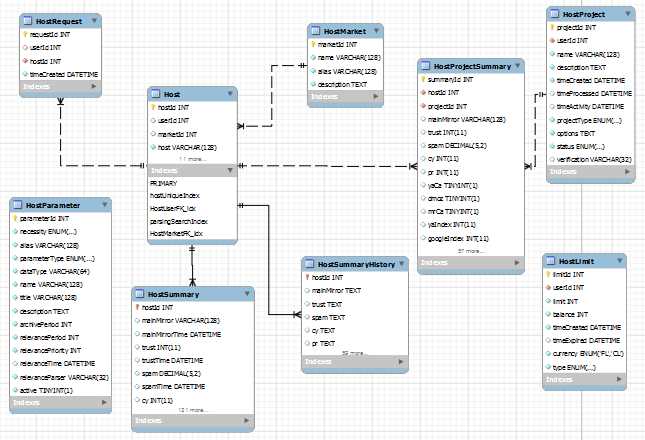Collapse the HostSummary table columns
The height and width of the screenshot is (440, 645).
click(247, 294)
